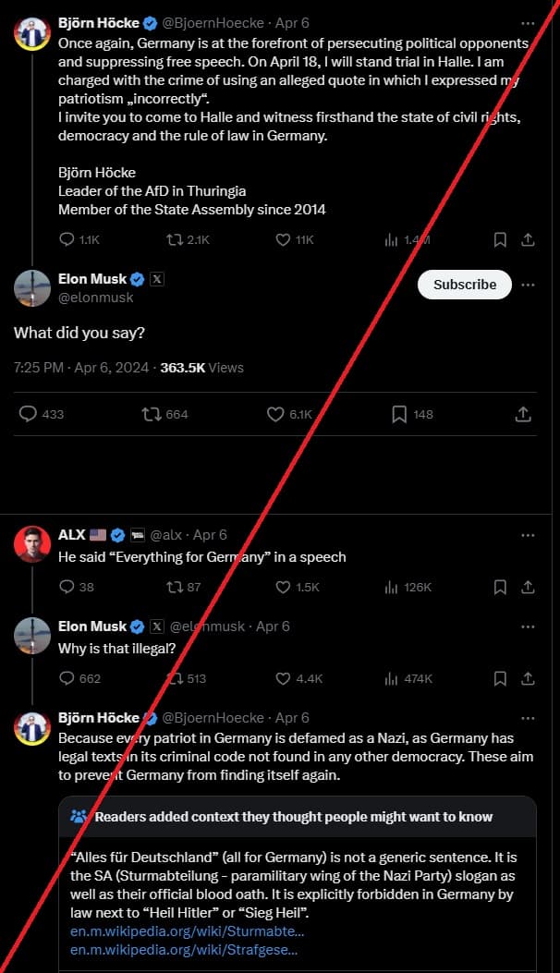Share Elon Musk's main post

tap(522, 414)
